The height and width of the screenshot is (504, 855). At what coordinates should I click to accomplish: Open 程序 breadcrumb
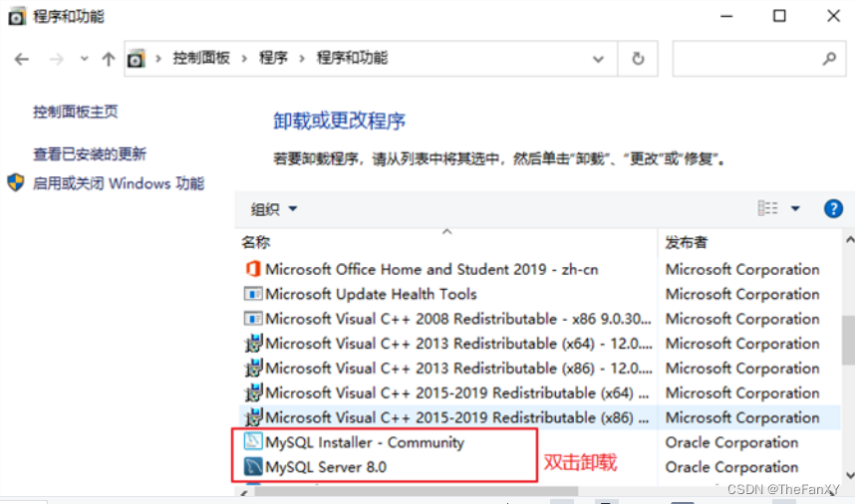tap(273, 58)
